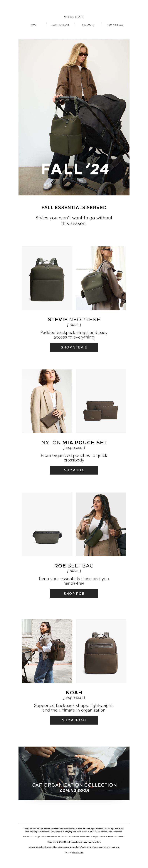This screenshot has height=868, width=148.
Task: Click the SHOP NOAH button
Action: [74, 720]
